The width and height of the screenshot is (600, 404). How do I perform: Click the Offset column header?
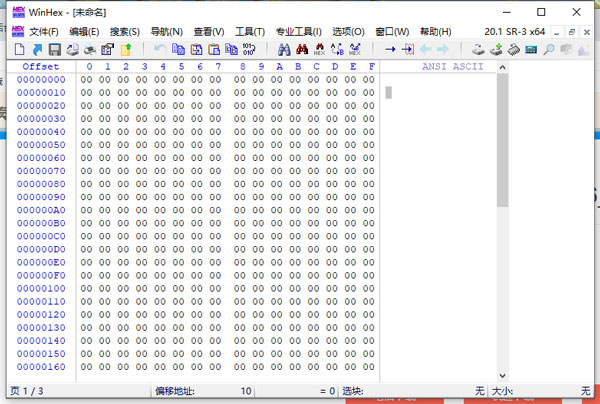41,66
